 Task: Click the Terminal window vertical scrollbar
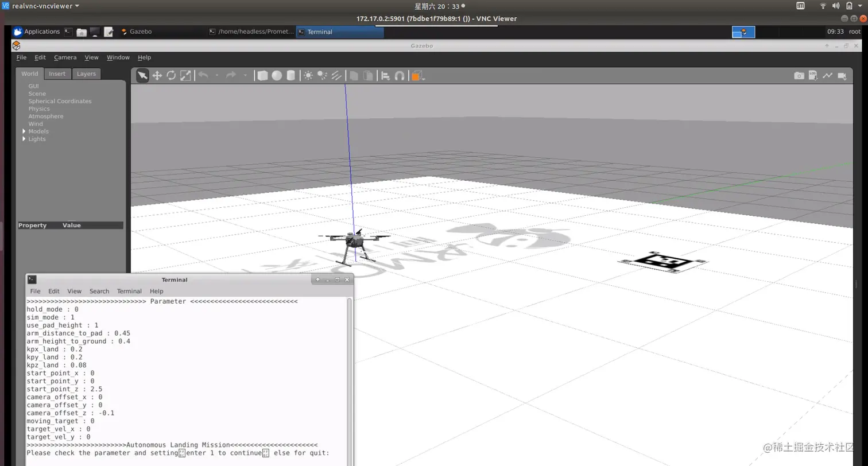pyautogui.click(x=350, y=382)
